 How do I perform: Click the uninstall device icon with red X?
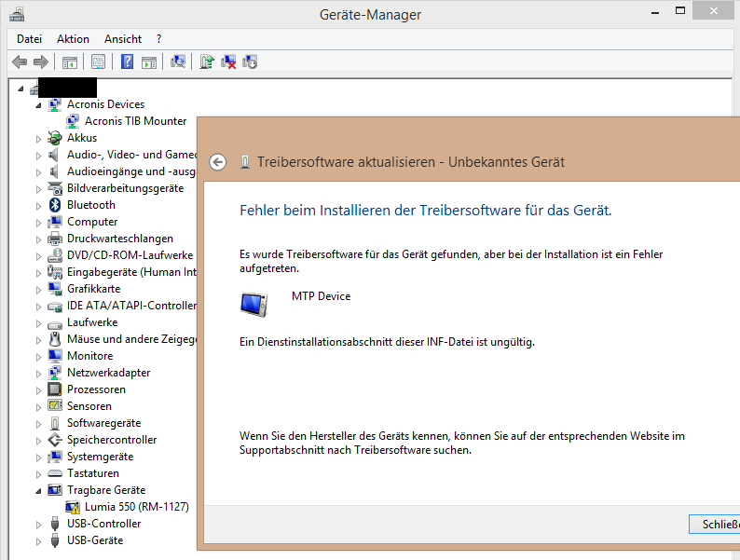[228, 61]
